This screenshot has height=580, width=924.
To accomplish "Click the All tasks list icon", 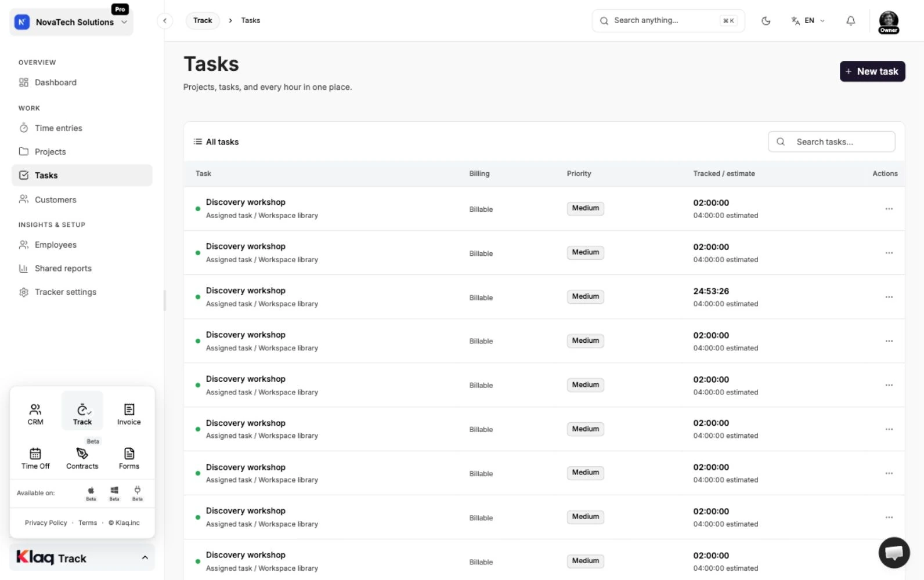I will click(x=198, y=142).
